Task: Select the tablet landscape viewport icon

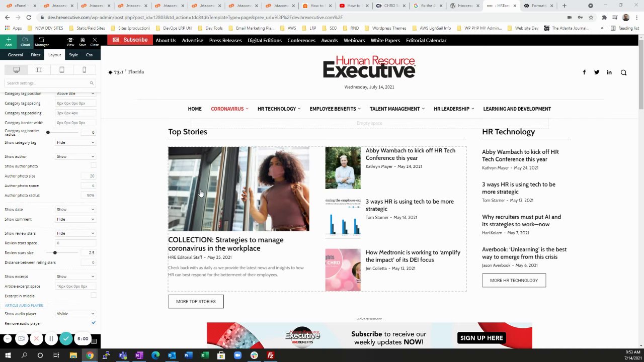Action: [39, 70]
